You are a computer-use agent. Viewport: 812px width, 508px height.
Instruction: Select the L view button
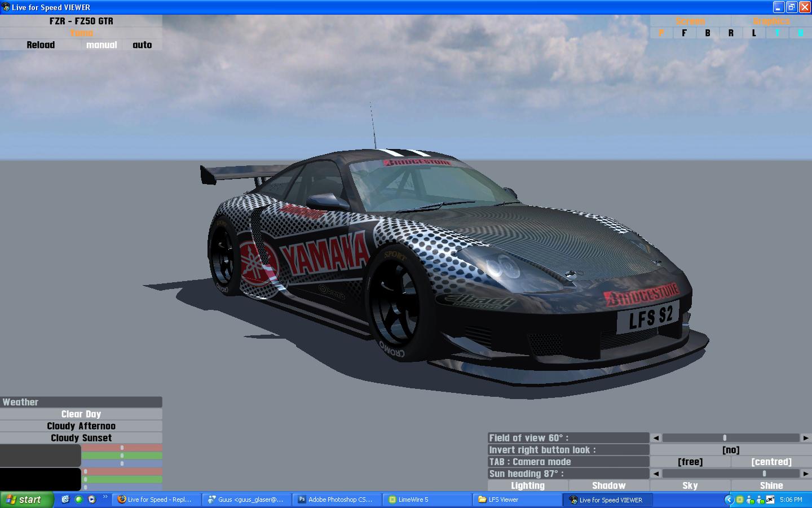coord(754,33)
